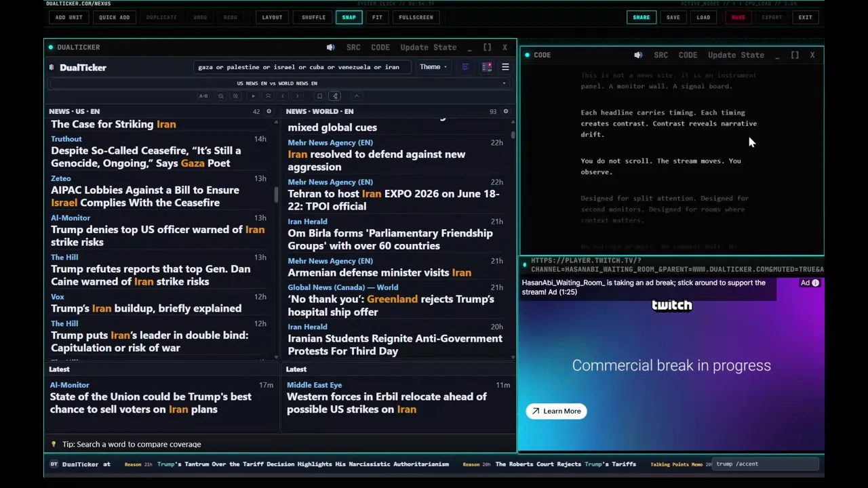Toggle the SNAP option
This screenshot has height=488, width=868.
(x=349, y=17)
